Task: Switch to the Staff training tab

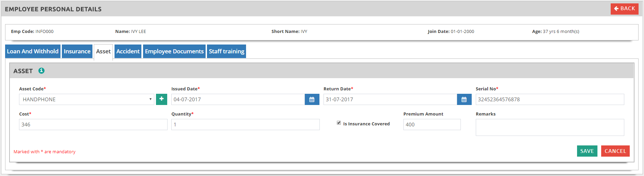Action: point(226,51)
